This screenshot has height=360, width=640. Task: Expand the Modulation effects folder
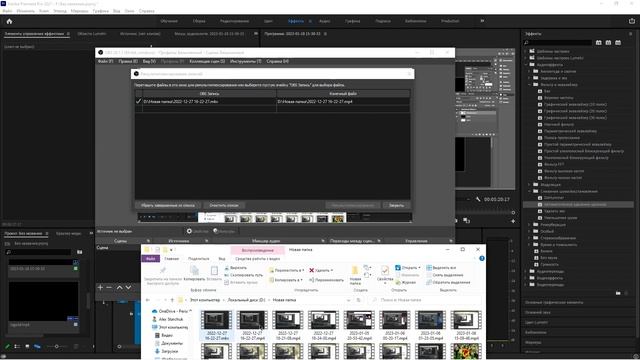click(529, 184)
